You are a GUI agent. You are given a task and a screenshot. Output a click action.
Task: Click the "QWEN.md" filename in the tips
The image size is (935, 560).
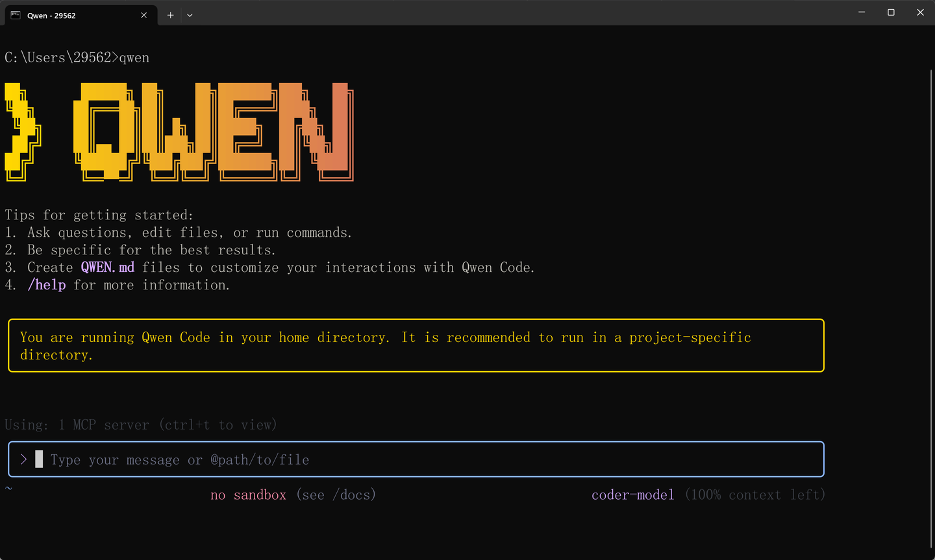click(x=107, y=267)
